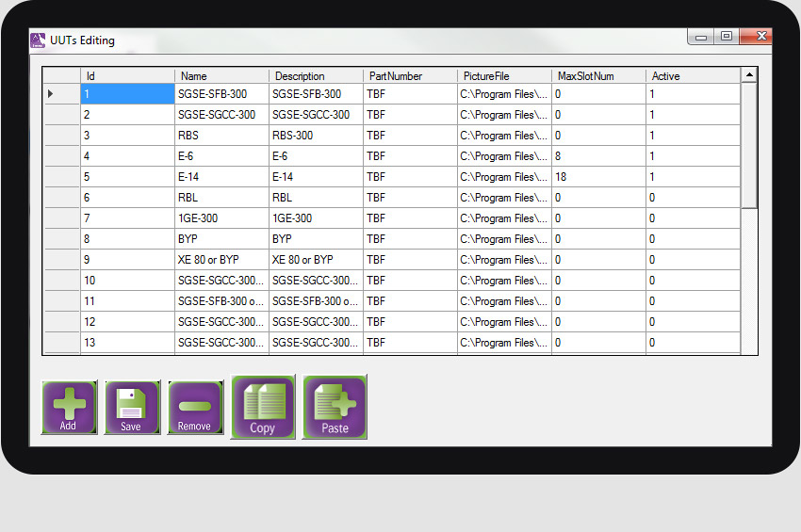Image resolution: width=801 pixels, height=532 pixels.
Task: Click the Active column header
Action: point(693,76)
